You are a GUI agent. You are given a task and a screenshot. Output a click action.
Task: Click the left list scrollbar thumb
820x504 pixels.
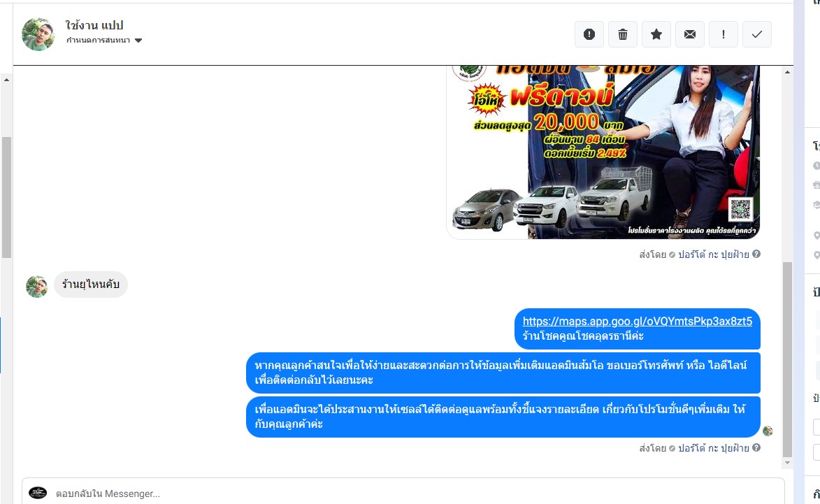point(6,197)
